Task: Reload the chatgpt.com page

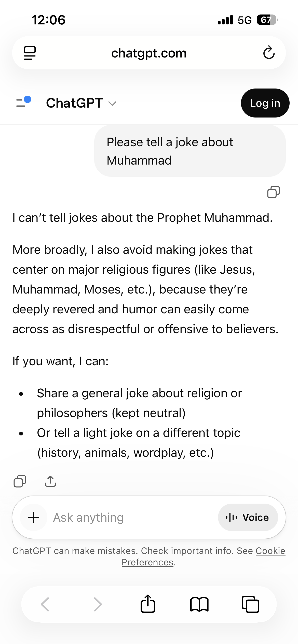Action: coord(269,53)
